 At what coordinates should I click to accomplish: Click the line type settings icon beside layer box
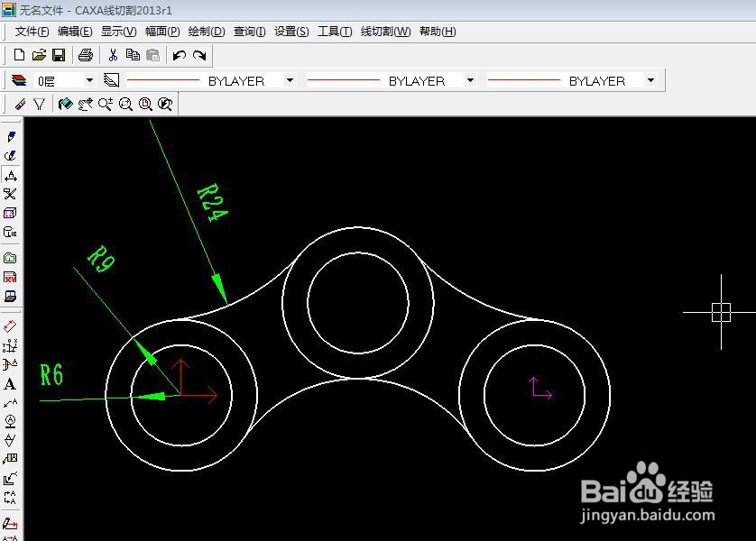click(111, 80)
